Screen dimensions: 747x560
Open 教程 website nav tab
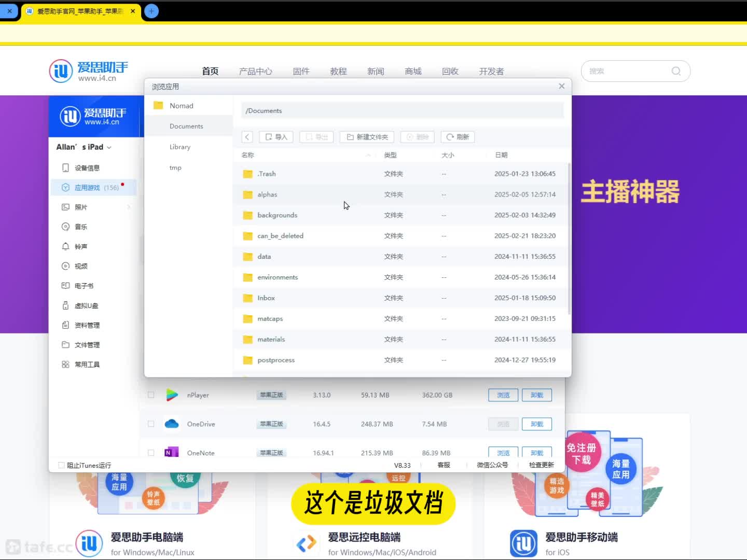(338, 71)
